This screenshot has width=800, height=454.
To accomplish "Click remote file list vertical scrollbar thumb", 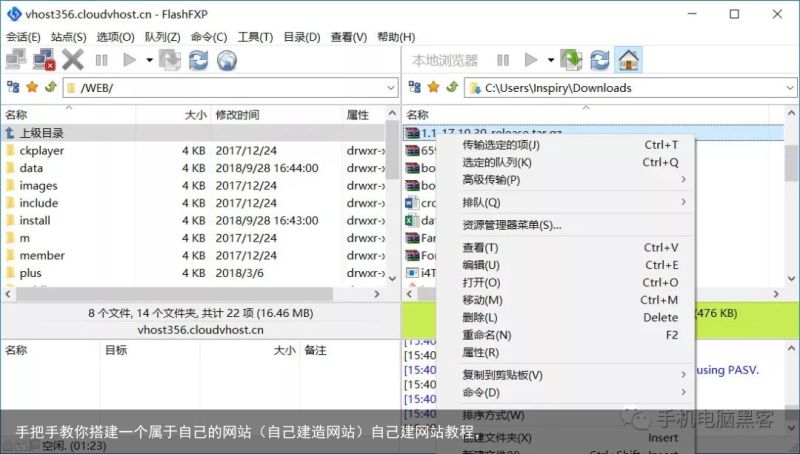I will (392, 149).
